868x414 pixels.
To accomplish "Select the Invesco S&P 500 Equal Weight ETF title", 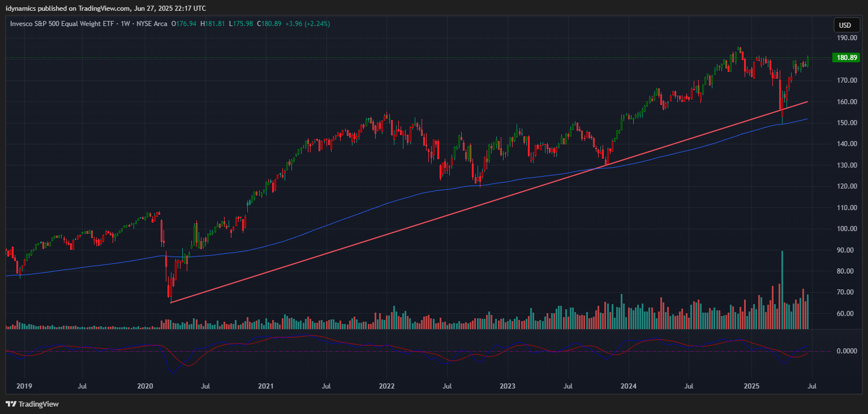I will click(x=63, y=24).
